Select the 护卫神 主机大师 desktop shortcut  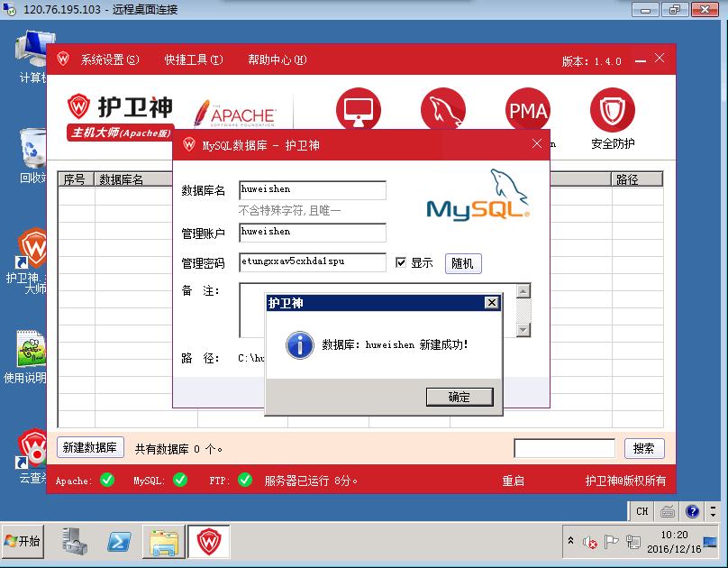pos(29,261)
